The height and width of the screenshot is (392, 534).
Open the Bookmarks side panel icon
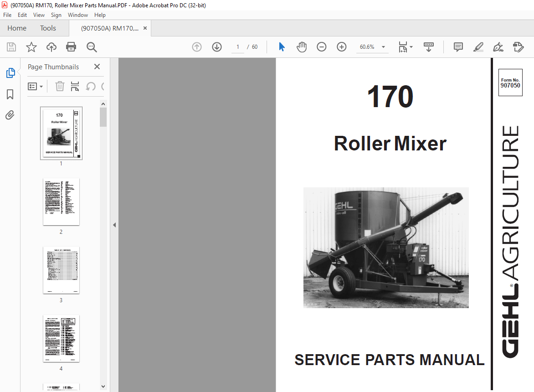pyautogui.click(x=10, y=94)
